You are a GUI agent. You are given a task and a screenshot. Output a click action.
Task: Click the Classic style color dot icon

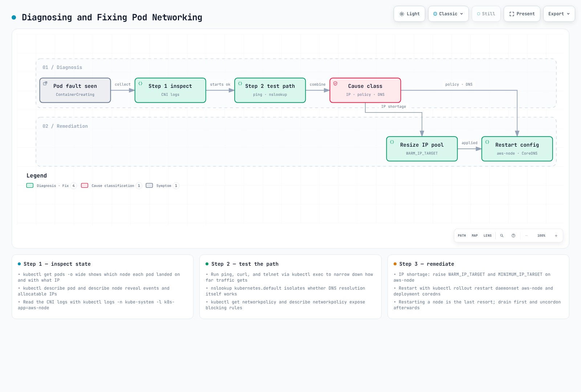[435, 14]
